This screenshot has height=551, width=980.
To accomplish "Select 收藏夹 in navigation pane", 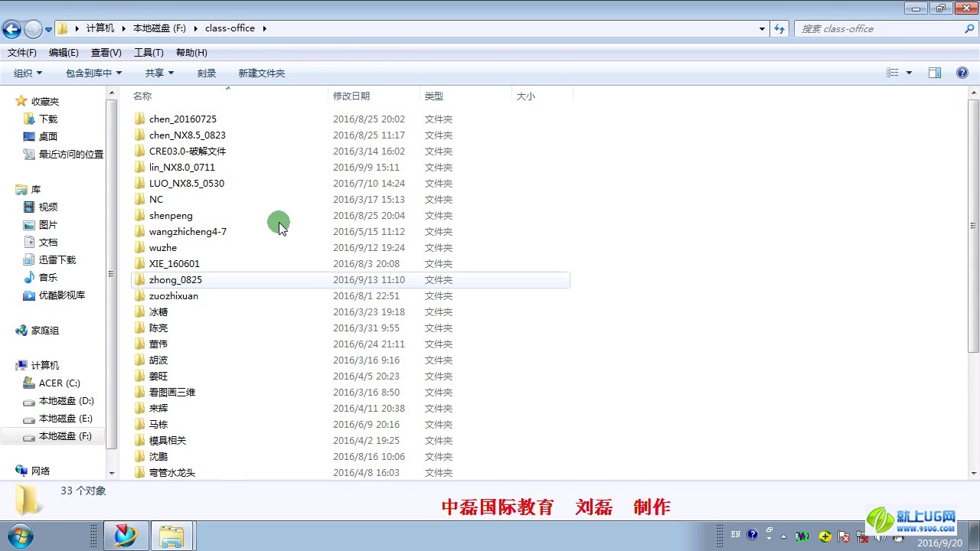I will 44,102.
